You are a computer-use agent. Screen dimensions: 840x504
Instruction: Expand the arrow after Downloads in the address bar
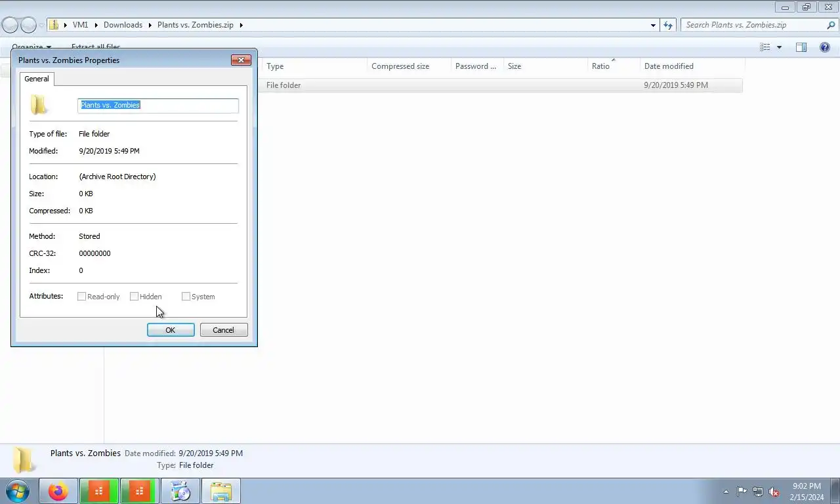coord(150,25)
